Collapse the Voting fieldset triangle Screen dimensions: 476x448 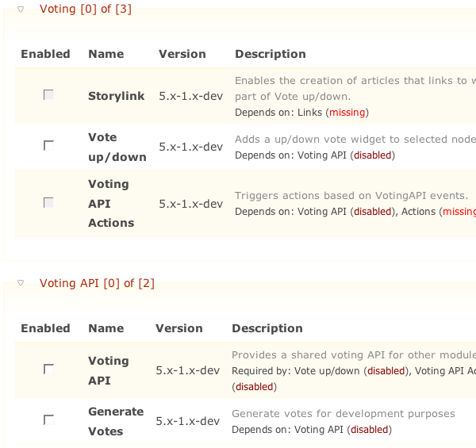point(21,9)
